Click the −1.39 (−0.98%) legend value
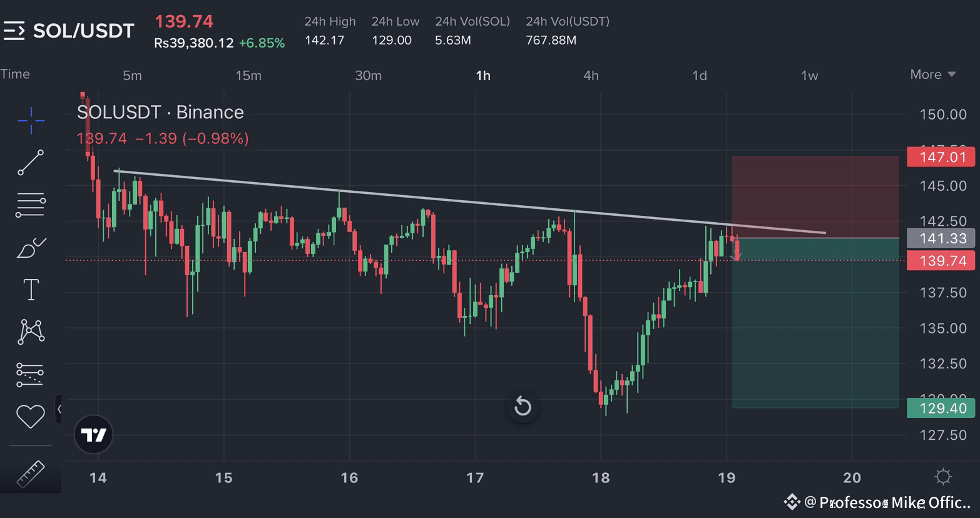 tap(191, 138)
